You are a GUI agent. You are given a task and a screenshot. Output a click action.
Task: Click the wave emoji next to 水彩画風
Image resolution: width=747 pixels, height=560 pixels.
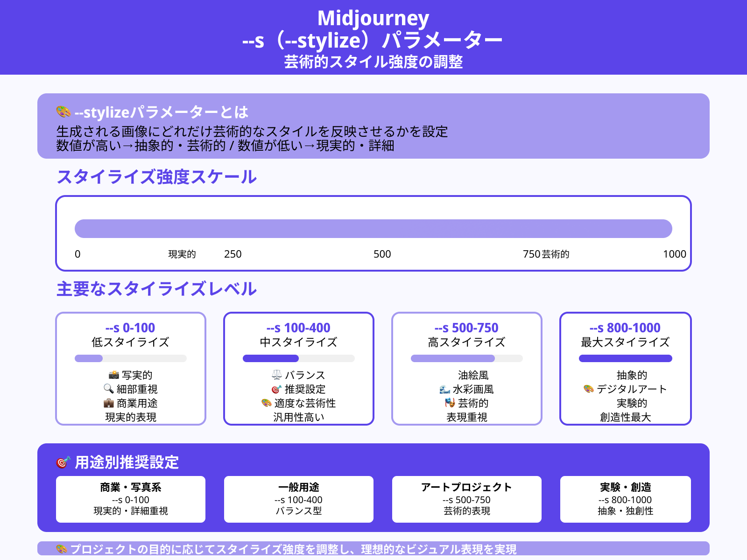(444, 389)
